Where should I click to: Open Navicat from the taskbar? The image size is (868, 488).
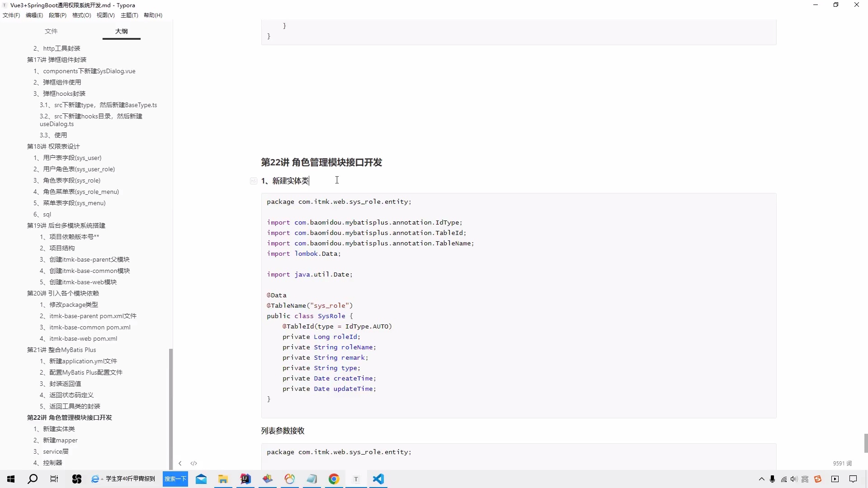click(x=289, y=479)
